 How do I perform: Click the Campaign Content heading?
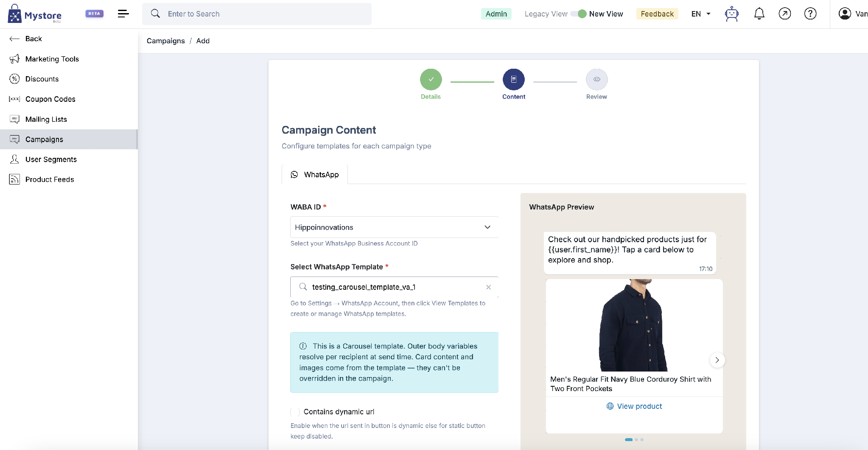point(329,130)
